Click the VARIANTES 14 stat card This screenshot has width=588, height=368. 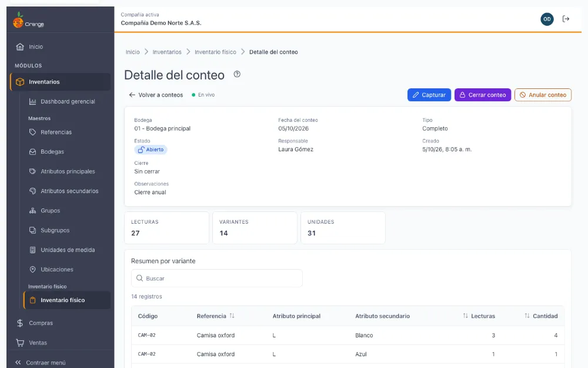point(255,227)
